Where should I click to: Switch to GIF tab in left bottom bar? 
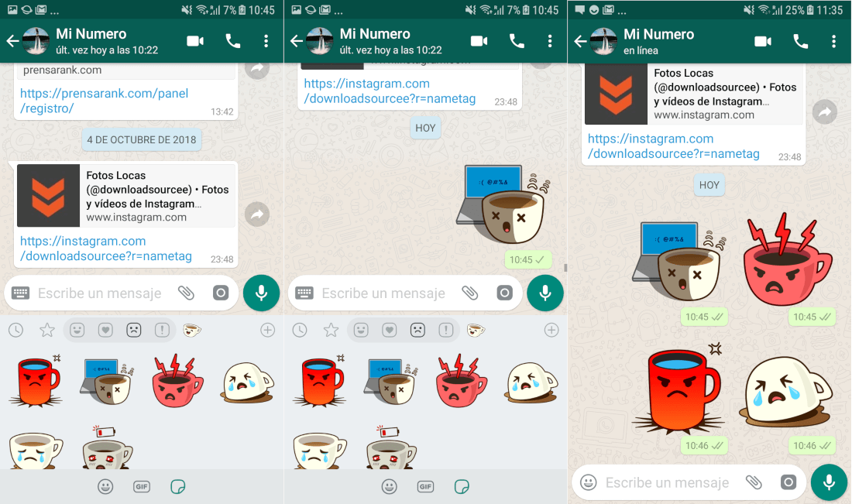tap(141, 487)
